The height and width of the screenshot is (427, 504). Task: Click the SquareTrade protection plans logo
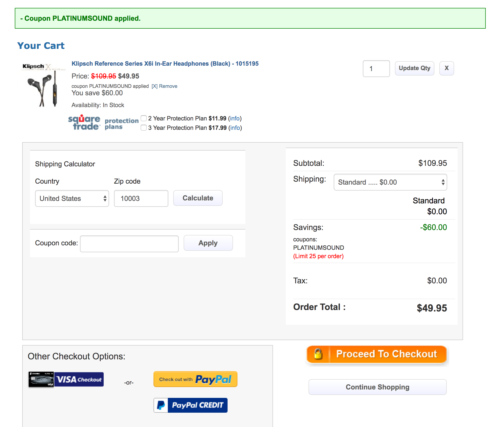tap(103, 123)
